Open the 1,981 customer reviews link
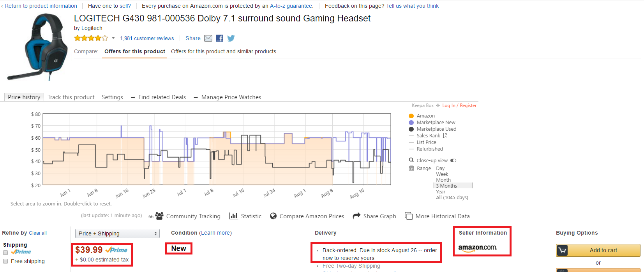644x272 pixels. pyautogui.click(x=147, y=38)
